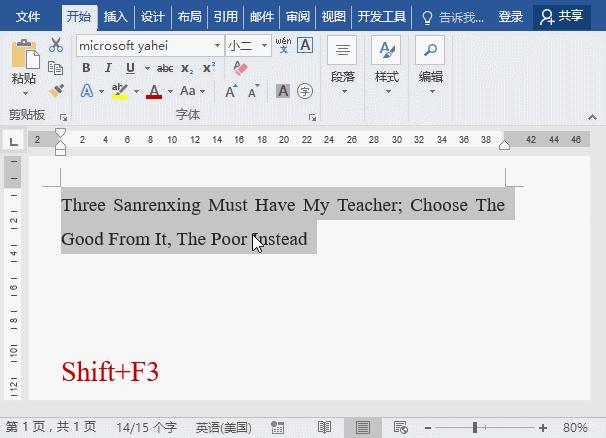The image size is (606, 438).
Task: Toggle Italic formatting
Action: (x=108, y=68)
